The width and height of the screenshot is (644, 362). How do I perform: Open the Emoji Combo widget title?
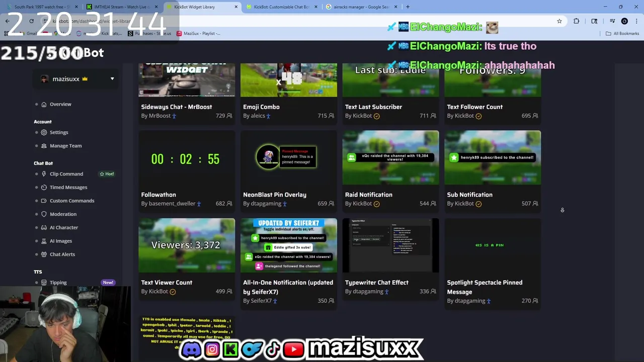coord(261,107)
